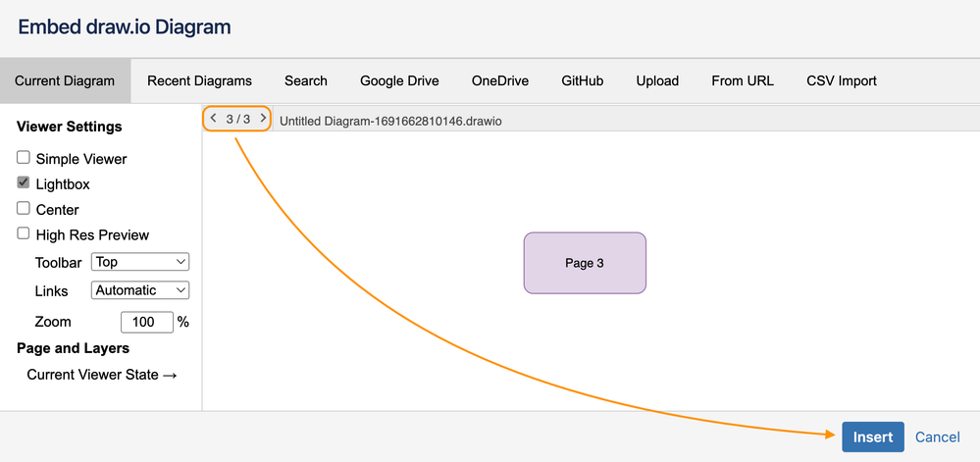Click the Insert button
Screen dimensions: 980x462
[x=872, y=437]
